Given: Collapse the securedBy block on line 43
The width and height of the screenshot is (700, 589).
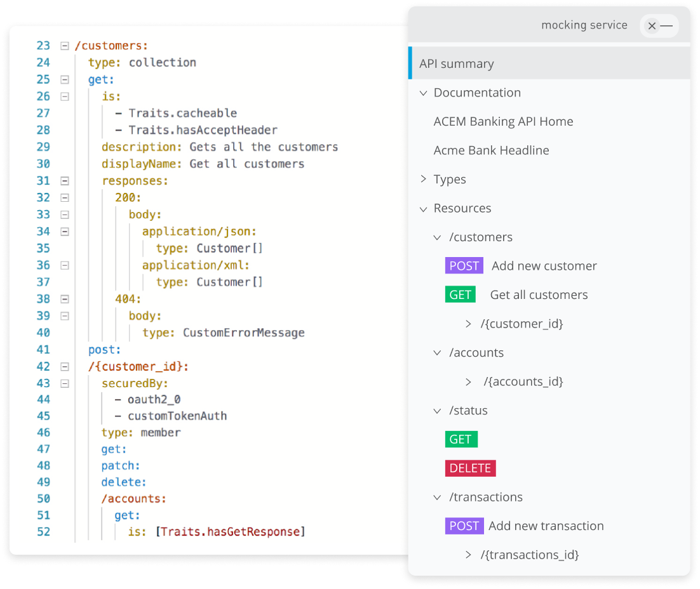Looking at the screenshot, I should click(x=64, y=383).
